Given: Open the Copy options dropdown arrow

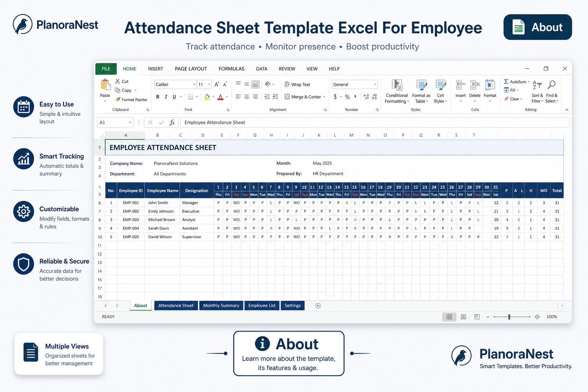Looking at the screenshot, I should click(x=136, y=90).
